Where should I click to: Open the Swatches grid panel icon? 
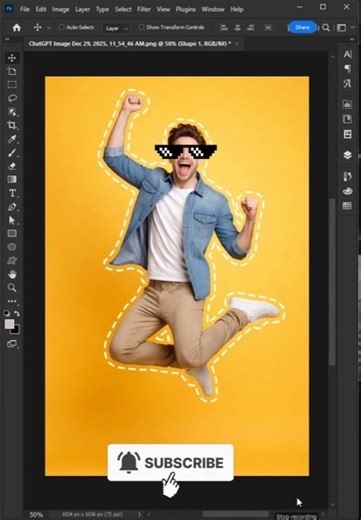[x=348, y=206]
